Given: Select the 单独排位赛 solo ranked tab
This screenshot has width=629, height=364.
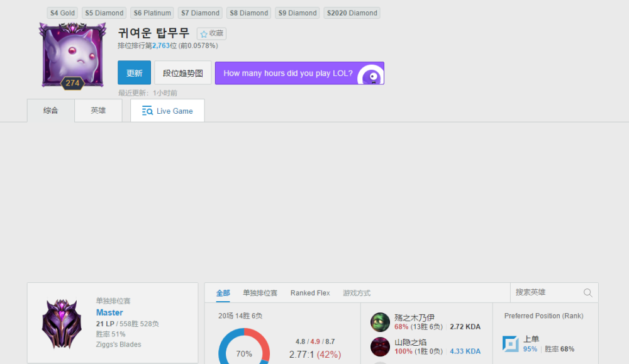Looking at the screenshot, I should (x=260, y=293).
